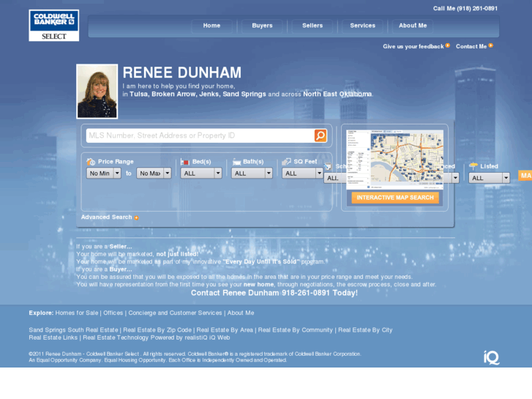The height and width of the screenshot is (399, 532).
Task: Click Concierge and Customer Services link
Action: click(x=175, y=313)
